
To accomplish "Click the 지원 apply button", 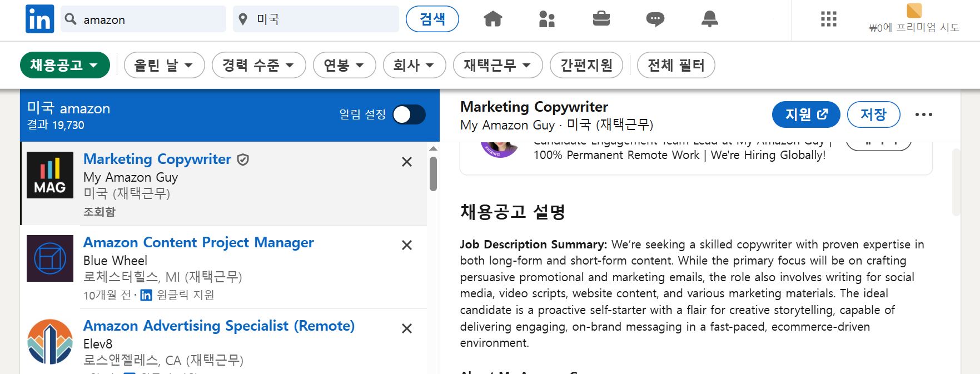I will click(806, 114).
